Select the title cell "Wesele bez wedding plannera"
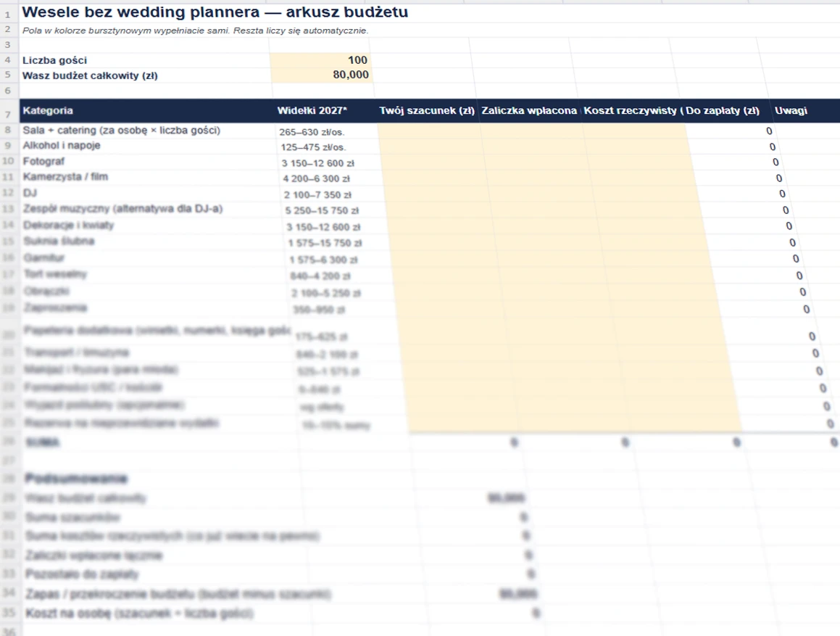Viewport: 840px width, 636px height. [215, 12]
